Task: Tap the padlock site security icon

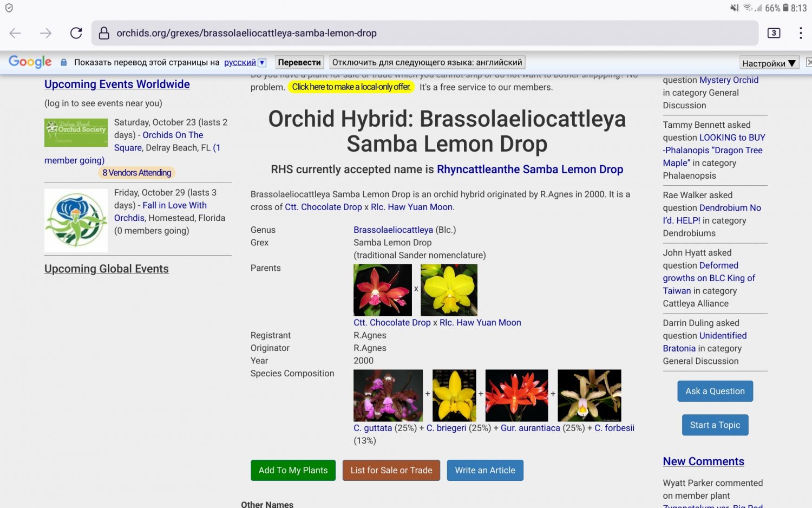Action: point(104,33)
